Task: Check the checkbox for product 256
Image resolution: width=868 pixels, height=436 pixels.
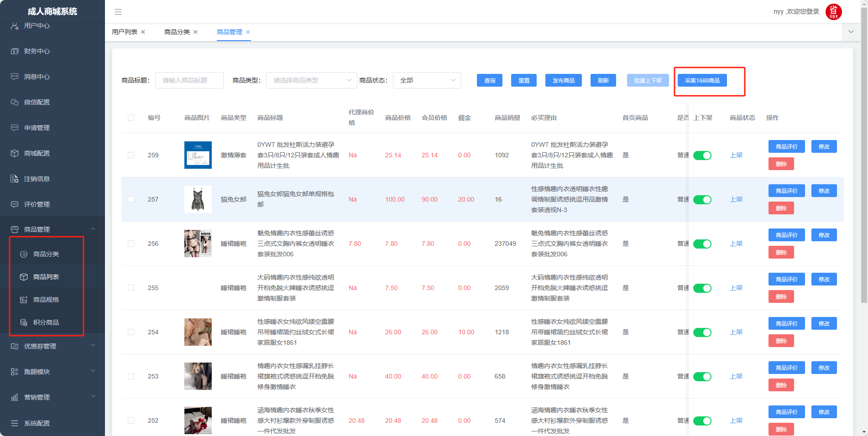Action: 131,244
